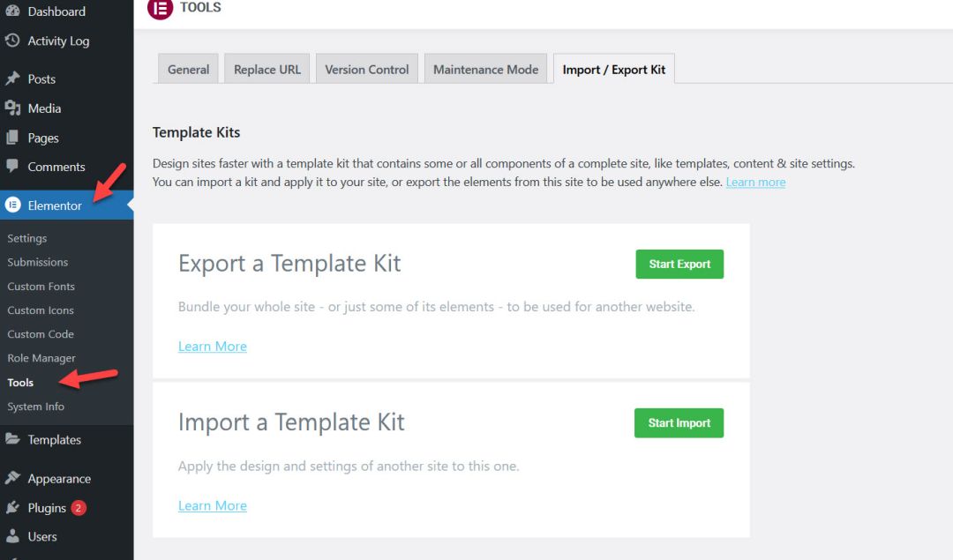This screenshot has height=560, width=953.
Task: Open Elementor Custom Fonts settings
Action: [41, 286]
